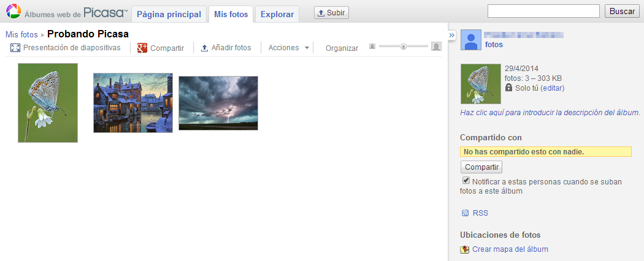Open the snowy canal houses photo
This screenshot has width=644, height=261.
point(133,103)
